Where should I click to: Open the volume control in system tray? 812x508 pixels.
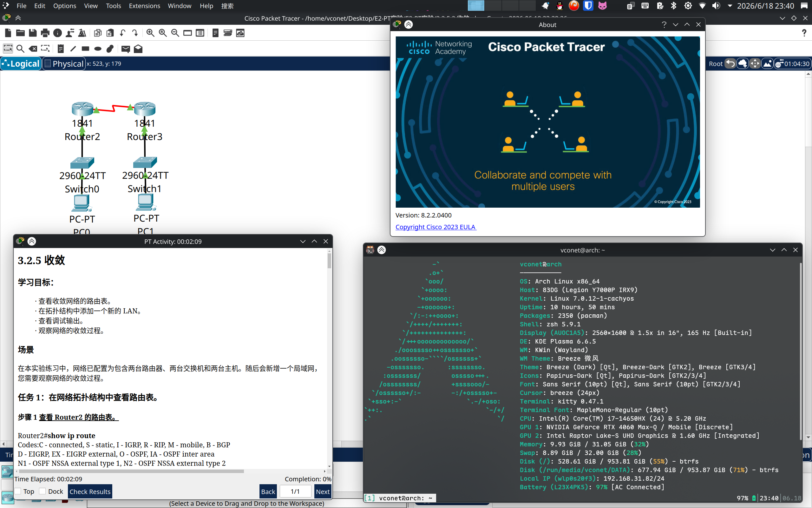[716, 6]
